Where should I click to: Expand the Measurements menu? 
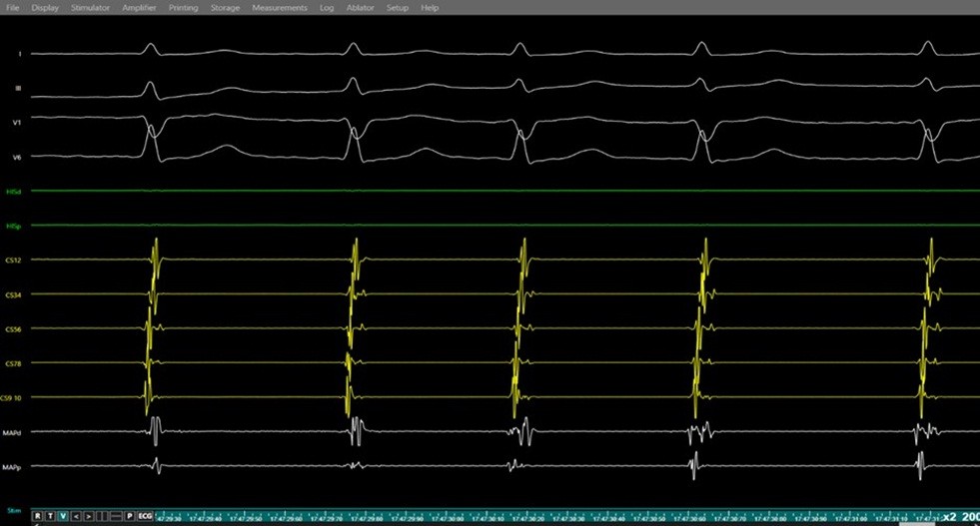click(x=280, y=8)
